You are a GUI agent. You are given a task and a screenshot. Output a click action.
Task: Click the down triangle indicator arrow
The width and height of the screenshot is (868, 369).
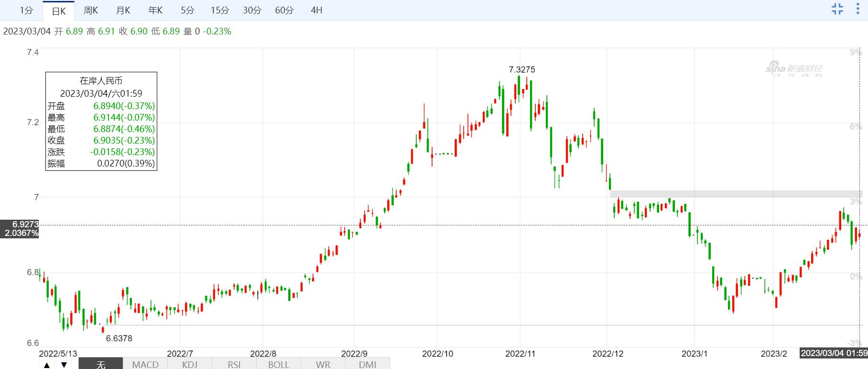point(64,365)
